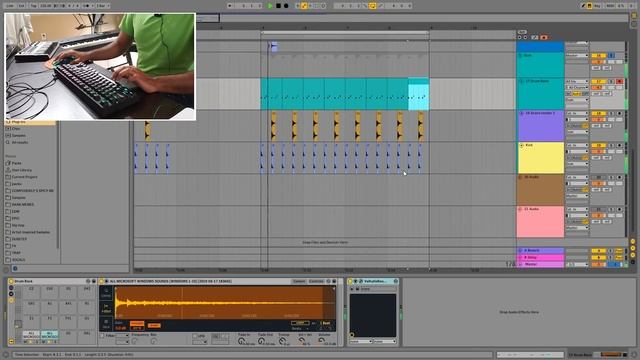Solo the Kick track

[x=611, y=145]
